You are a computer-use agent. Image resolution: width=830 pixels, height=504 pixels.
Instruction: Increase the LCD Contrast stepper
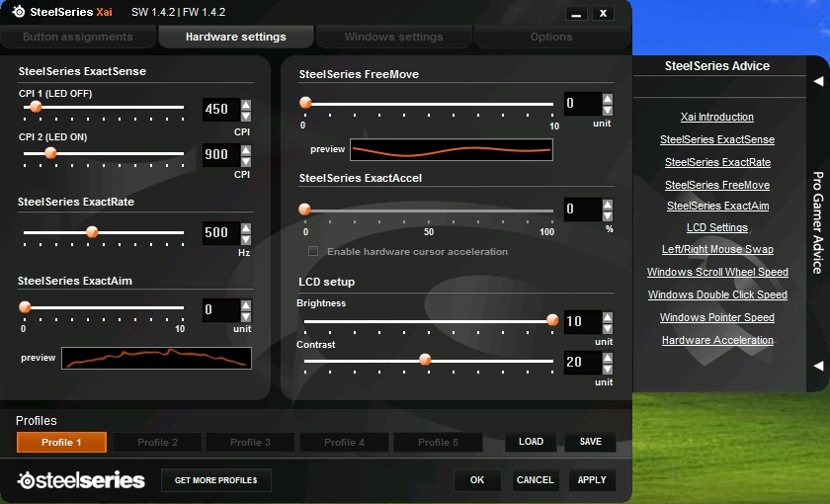pyautogui.click(x=607, y=357)
